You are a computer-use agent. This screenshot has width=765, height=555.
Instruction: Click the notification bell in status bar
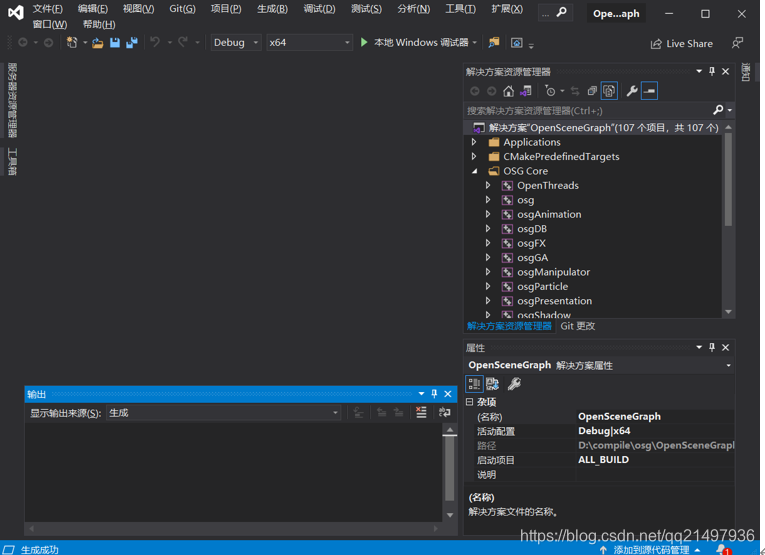[x=722, y=550]
